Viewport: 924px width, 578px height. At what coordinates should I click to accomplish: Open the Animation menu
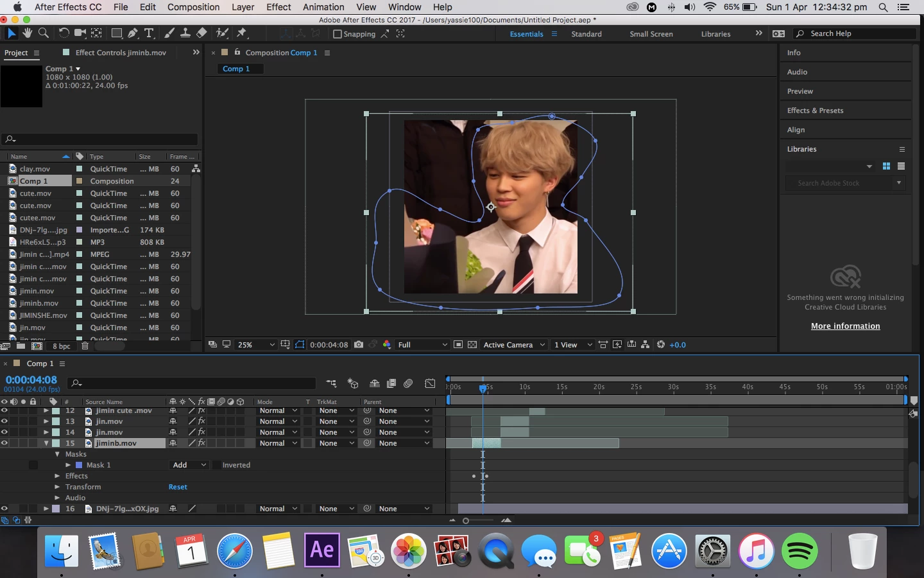tap(323, 7)
